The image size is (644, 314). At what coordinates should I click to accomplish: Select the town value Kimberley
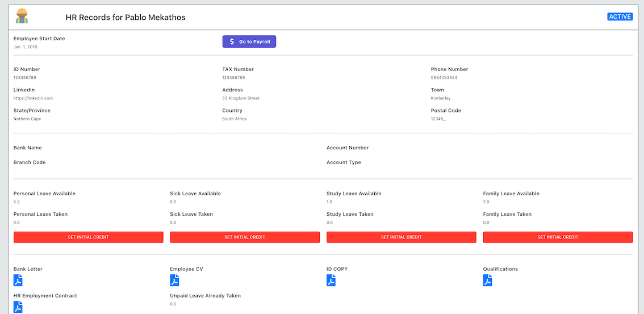[441, 98]
